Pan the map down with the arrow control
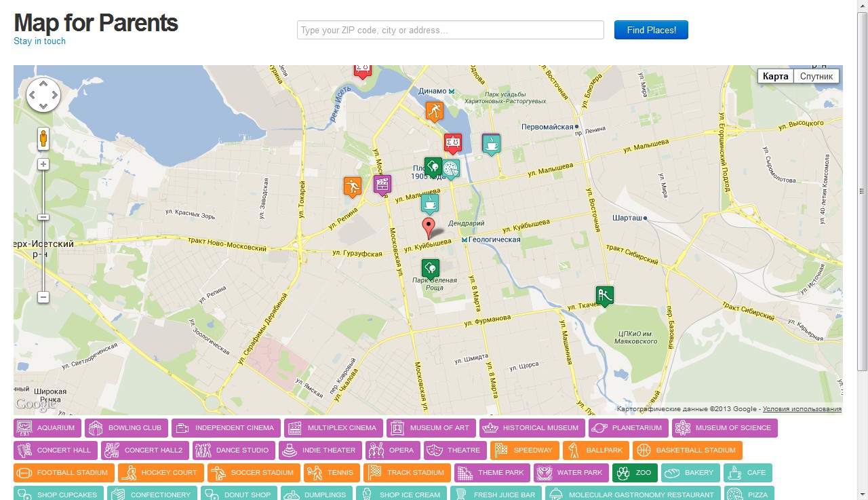This screenshot has width=868, height=500. point(43,107)
